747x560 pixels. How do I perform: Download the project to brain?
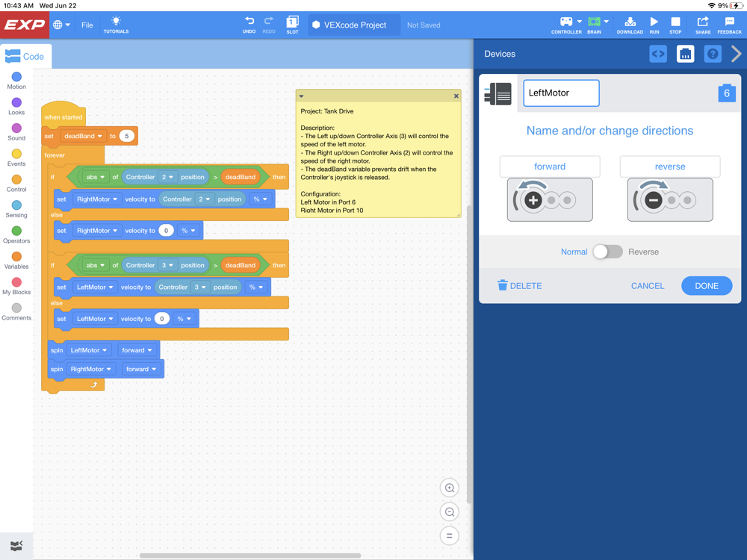[x=630, y=25]
